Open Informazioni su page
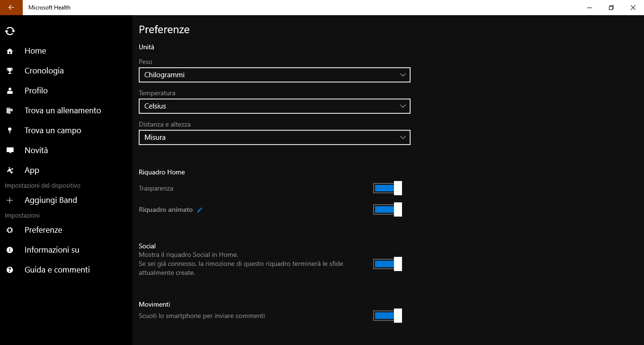This screenshot has width=644, height=345. (x=66, y=250)
